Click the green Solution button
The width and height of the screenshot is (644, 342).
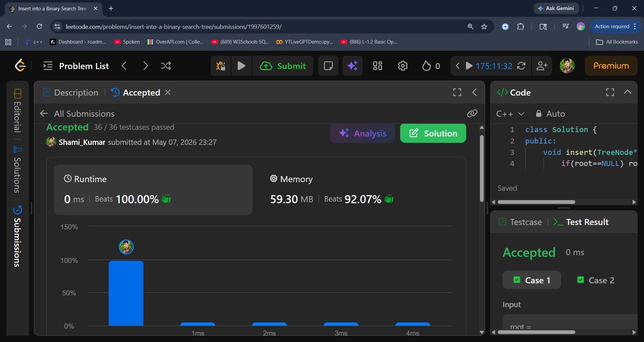click(x=433, y=133)
